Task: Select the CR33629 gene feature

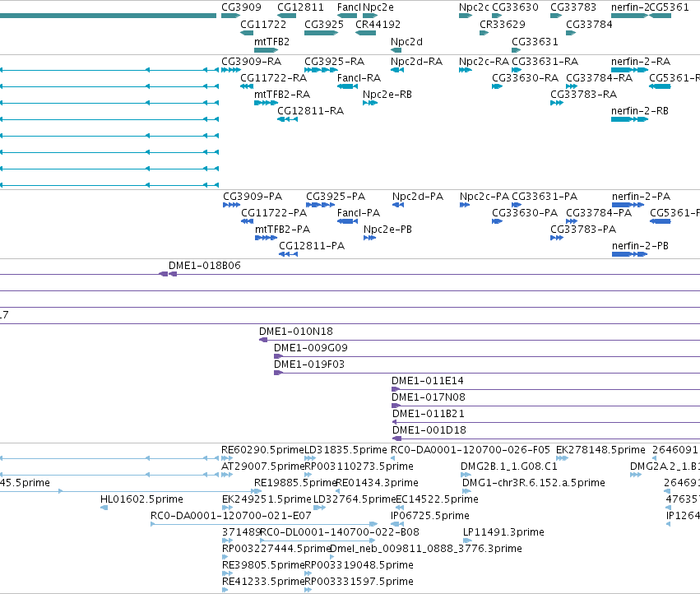Action: pos(484,33)
